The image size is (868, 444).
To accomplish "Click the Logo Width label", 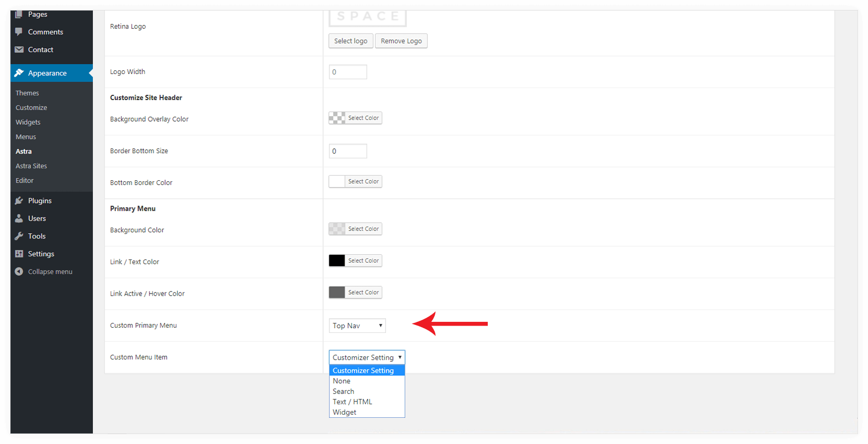I will (127, 72).
